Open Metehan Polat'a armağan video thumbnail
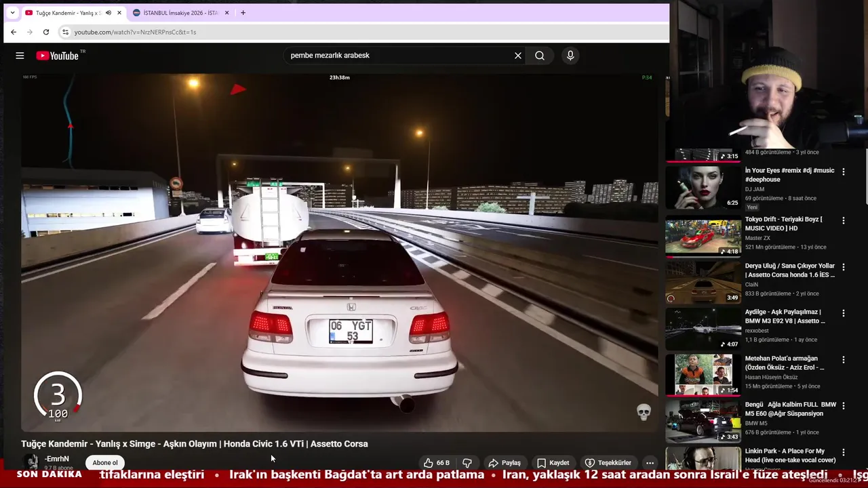Screen dimensions: 868x488 703,375
